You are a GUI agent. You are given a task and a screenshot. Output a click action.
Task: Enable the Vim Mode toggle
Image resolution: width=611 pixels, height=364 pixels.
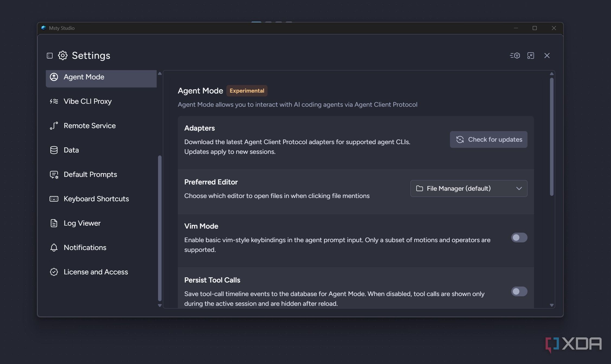click(x=519, y=238)
